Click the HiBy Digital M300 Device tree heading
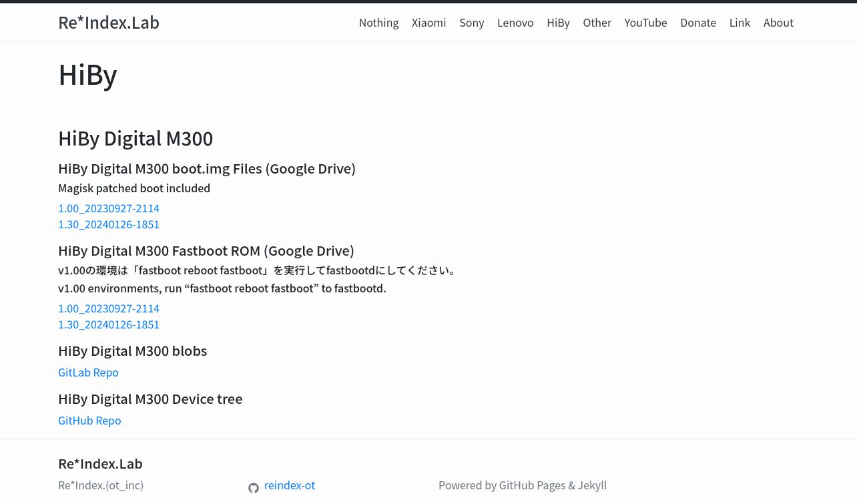Viewport: 857px width, 504px height. click(x=150, y=399)
